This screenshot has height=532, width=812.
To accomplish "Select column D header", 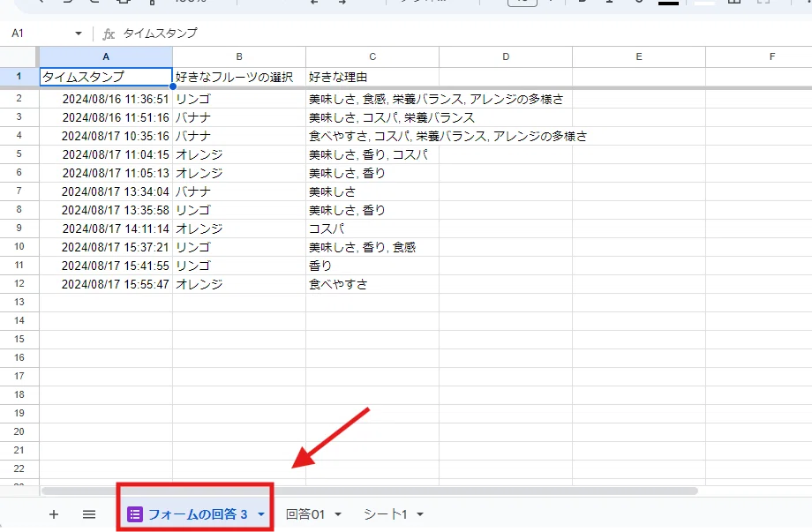I will point(506,56).
